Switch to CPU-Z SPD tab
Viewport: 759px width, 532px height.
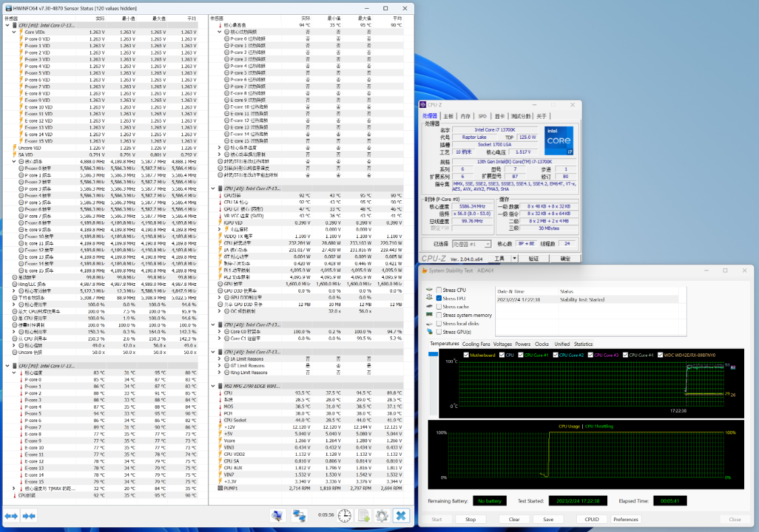coord(482,116)
